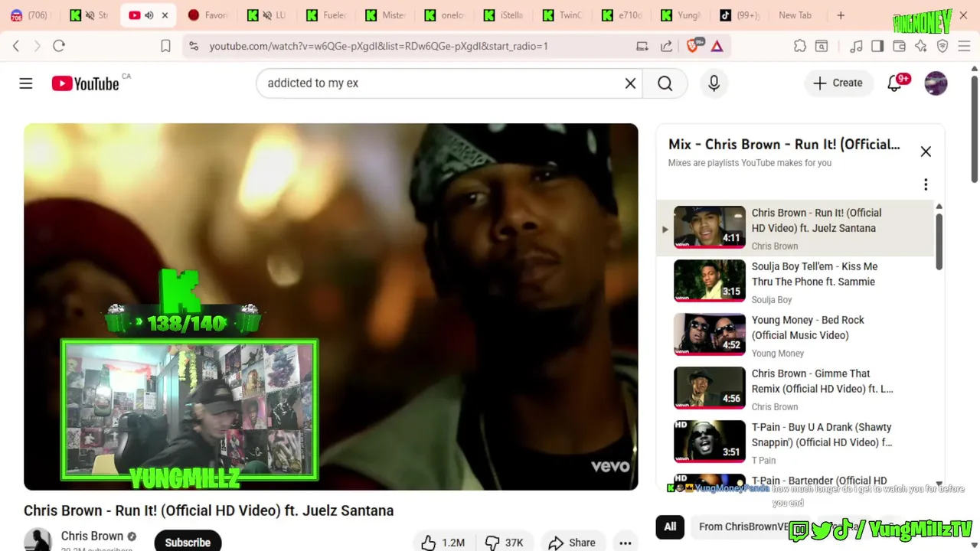Switch to the TwinC browser tab
This screenshot has height=551, width=980.
563,15
